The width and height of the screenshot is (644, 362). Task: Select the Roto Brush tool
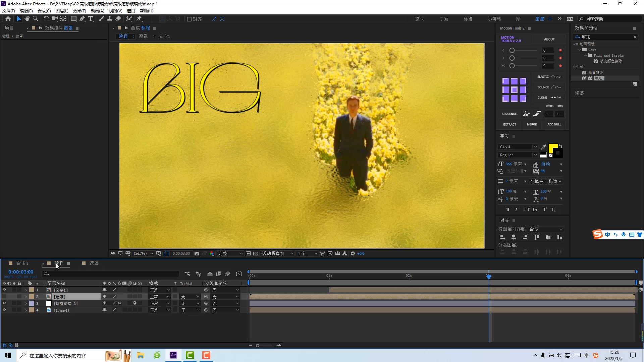coord(129,19)
